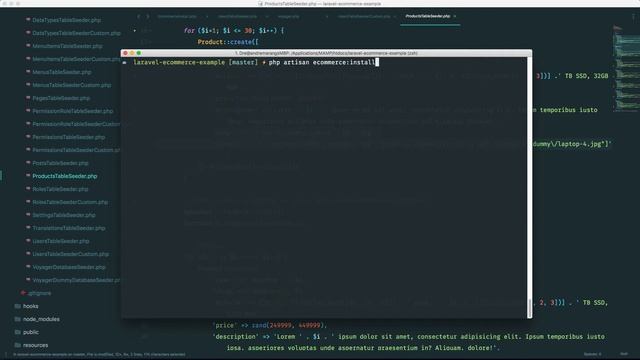640x360 pixels.
Task: Click the terminal window scrollbar thumb
Action: 530,308
